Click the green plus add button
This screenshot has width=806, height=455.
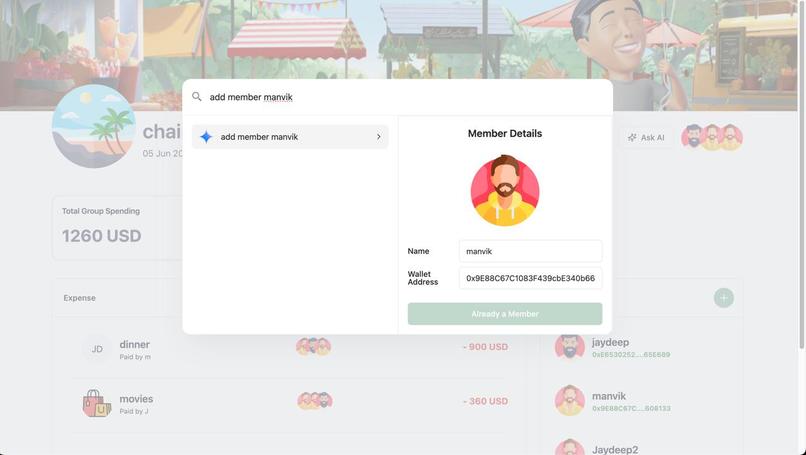click(724, 298)
